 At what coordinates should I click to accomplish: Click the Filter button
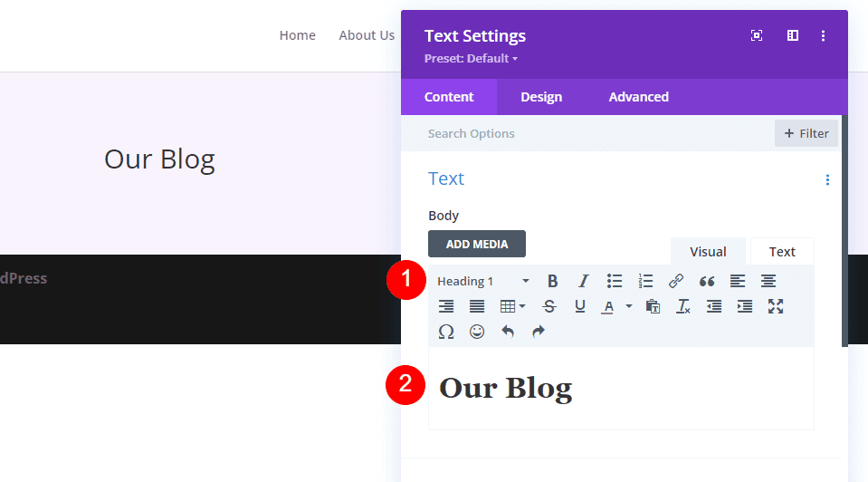(x=806, y=133)
